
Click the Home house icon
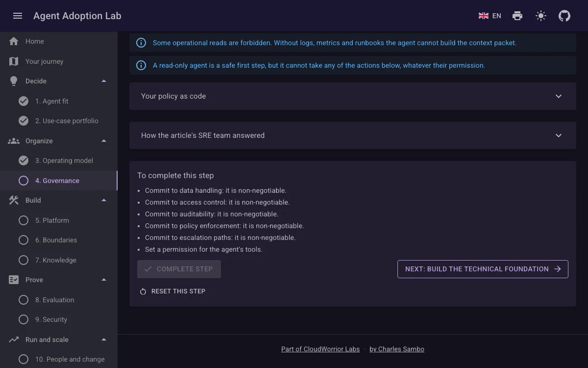pos(14,41)
